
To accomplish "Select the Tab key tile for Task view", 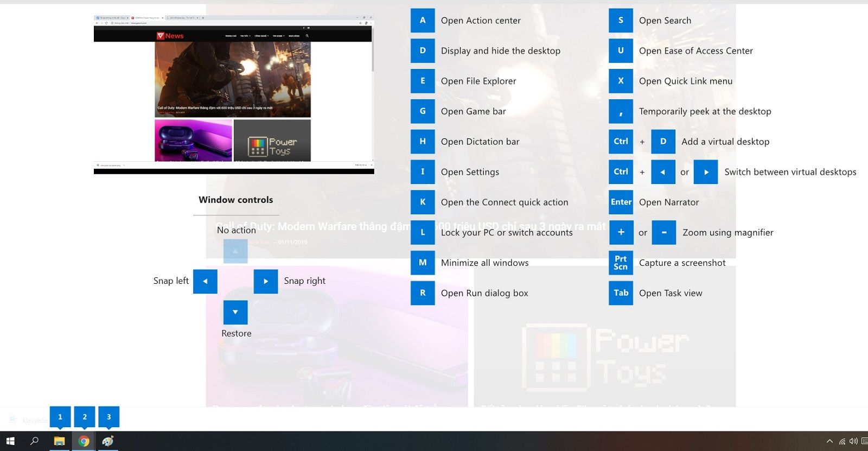I will click(621, 293).
